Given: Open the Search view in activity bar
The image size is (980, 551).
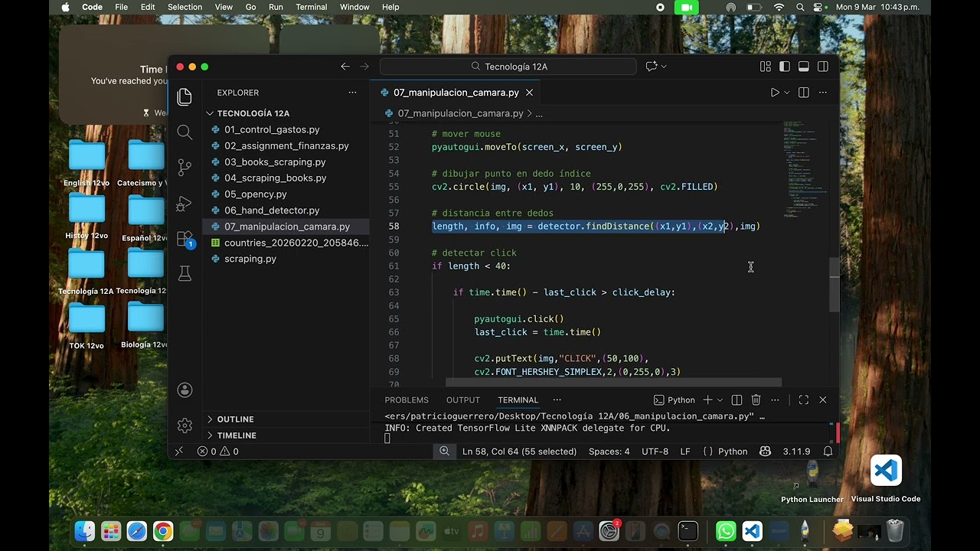Looking at the screenshot, I should pos(185,132).
